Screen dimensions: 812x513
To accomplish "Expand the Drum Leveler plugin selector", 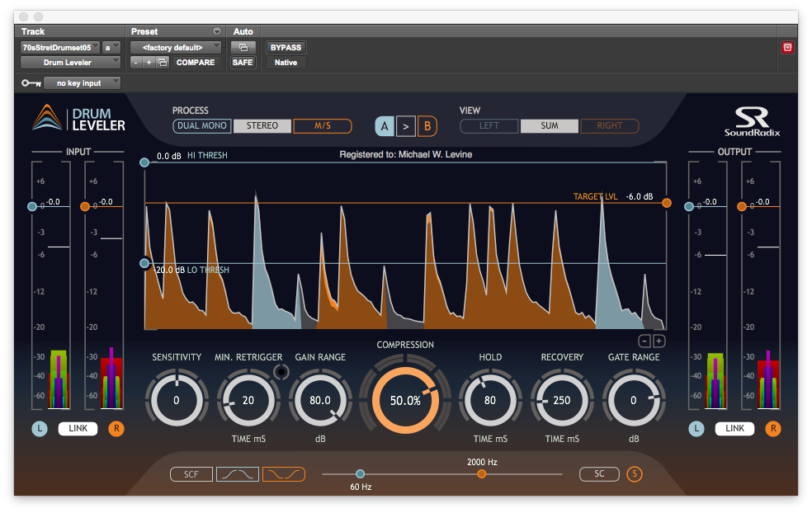I will pyautogui.click(x=70, y=63).
